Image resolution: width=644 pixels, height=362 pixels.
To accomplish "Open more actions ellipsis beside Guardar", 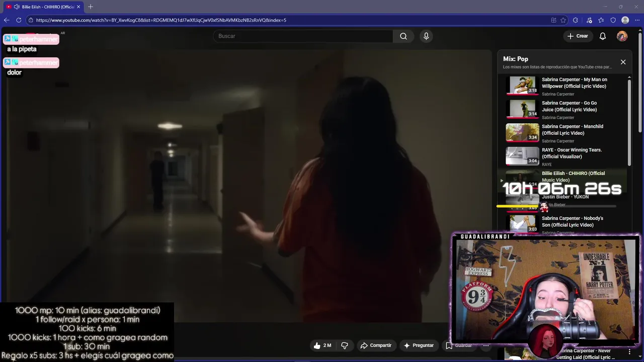I will 486,345.
